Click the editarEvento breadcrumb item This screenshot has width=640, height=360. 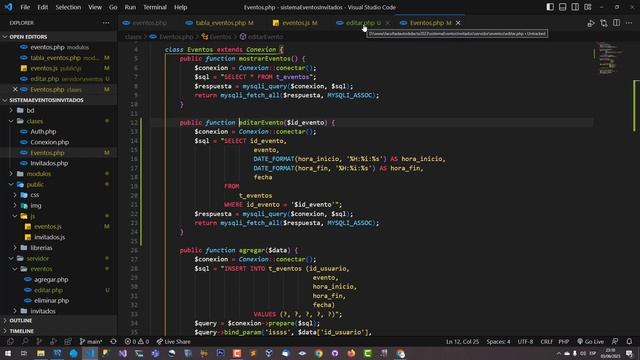(261, 37)
